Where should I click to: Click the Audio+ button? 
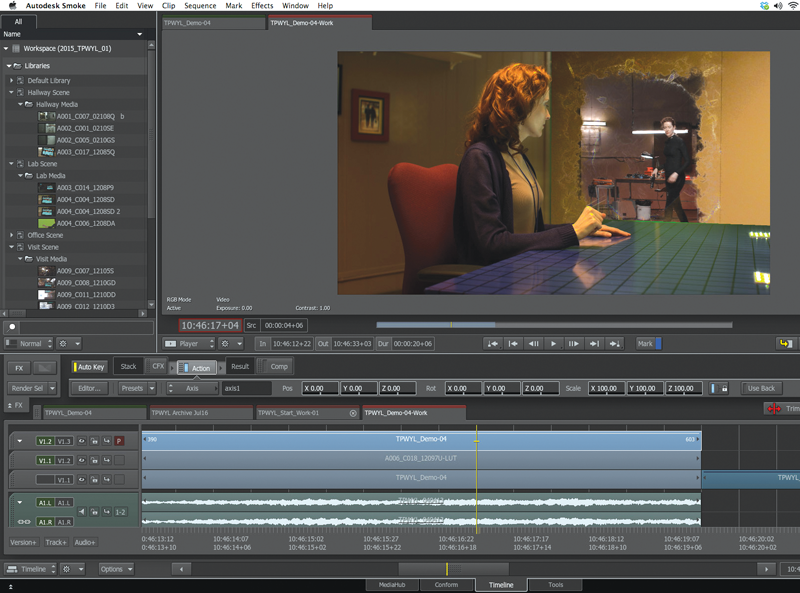(85, 542)
